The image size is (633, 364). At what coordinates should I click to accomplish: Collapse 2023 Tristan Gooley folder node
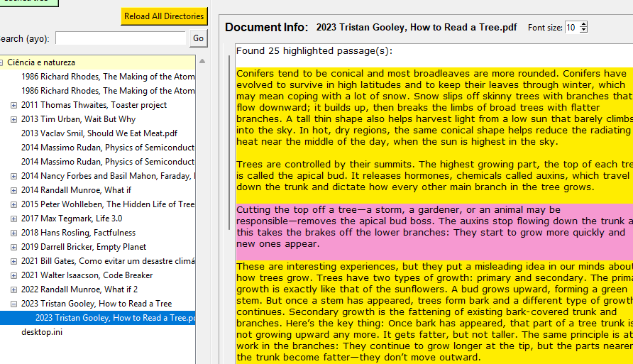click(13, 304)
